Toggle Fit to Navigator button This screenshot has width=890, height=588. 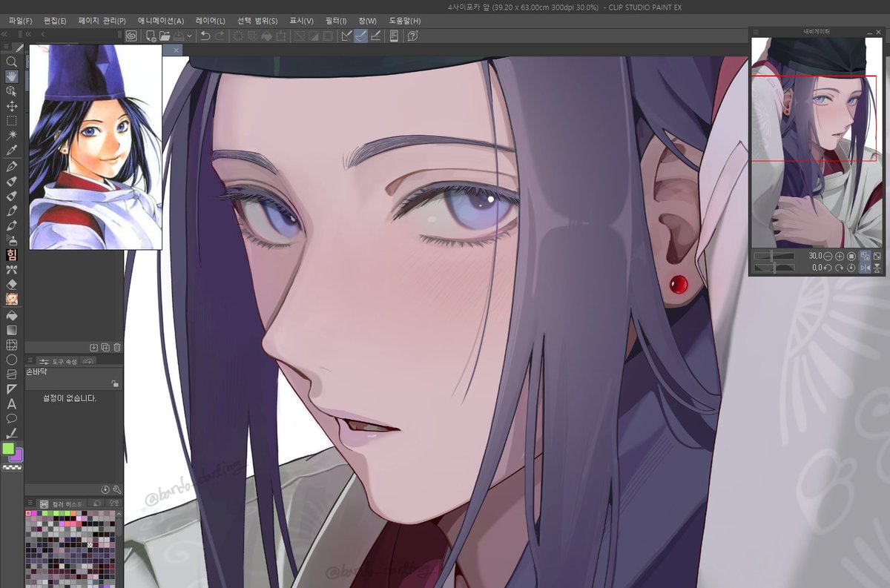click(866, 256)
